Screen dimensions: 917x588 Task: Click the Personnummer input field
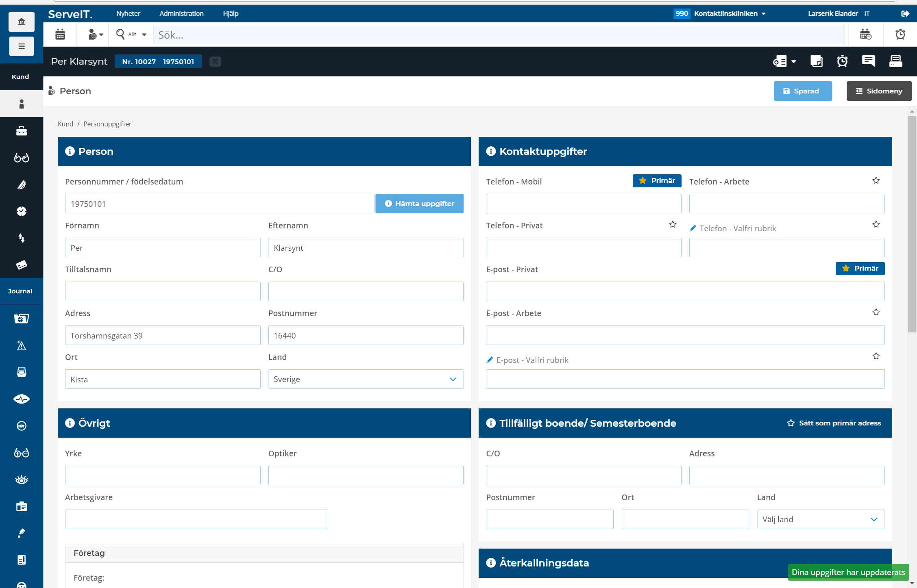click(220, 204)
